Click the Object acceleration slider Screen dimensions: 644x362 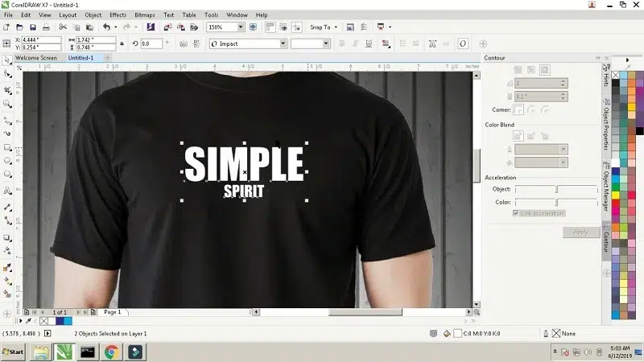pyautogui.click(x=556, y=189)
